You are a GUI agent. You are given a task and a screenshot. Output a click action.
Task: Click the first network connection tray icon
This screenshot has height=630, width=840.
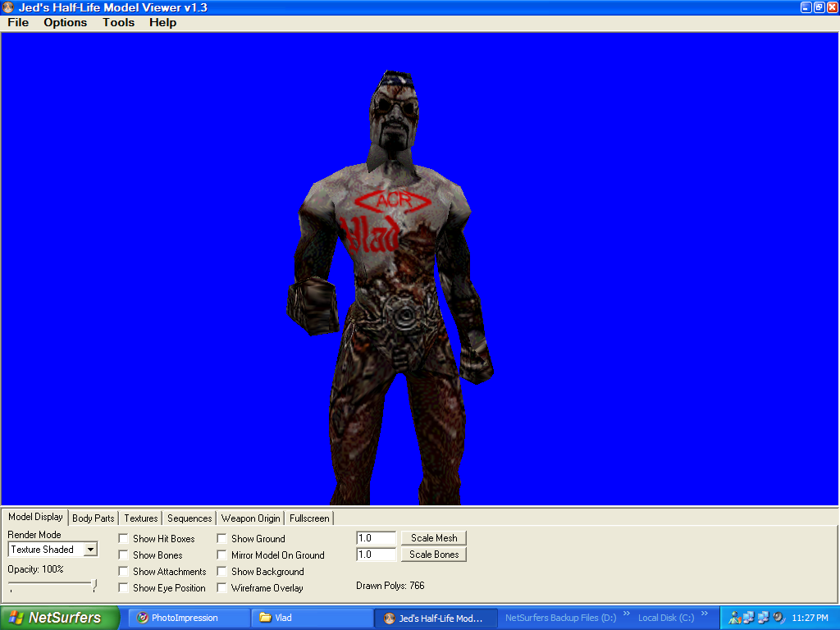[x=748, y=618]
